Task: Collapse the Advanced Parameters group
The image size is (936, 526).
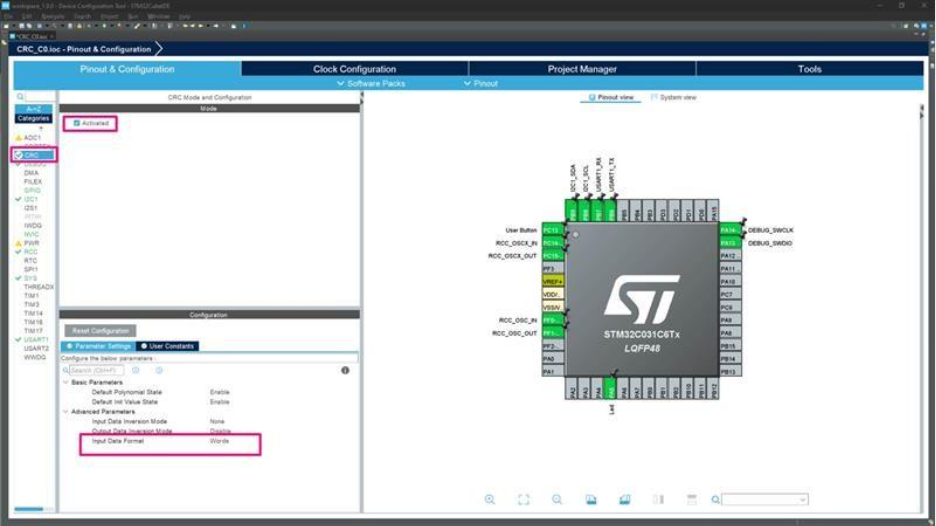Action: (x=66, y=412)
